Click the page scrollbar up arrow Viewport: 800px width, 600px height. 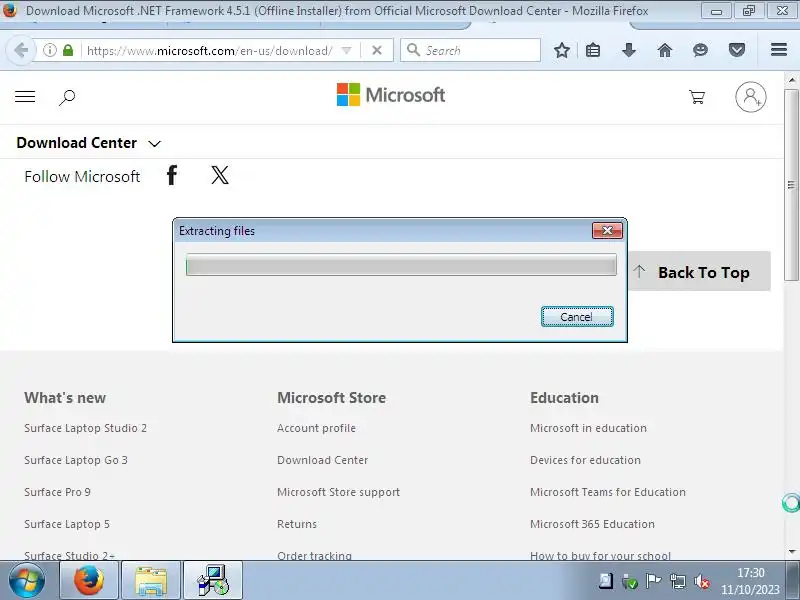click(792, 80)
